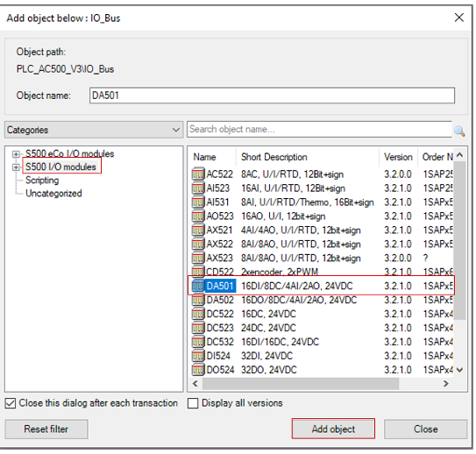Click the DI524 module icon

pyautogui.click(x=198, y=356)
